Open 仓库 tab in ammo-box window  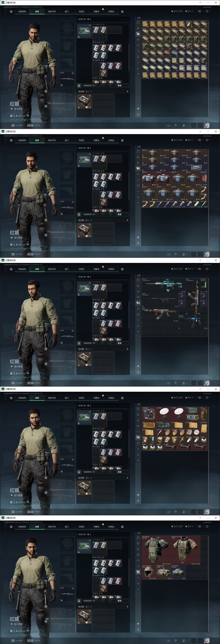(37, 12)
